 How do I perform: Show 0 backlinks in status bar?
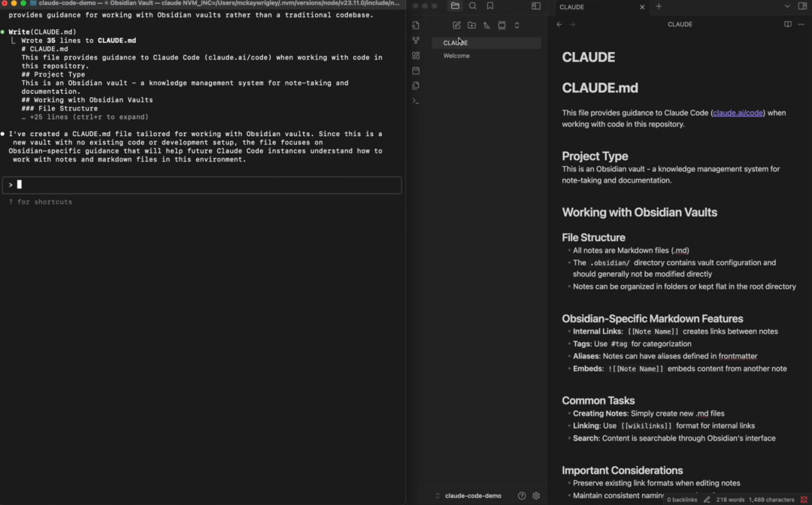tap(682, 500)
